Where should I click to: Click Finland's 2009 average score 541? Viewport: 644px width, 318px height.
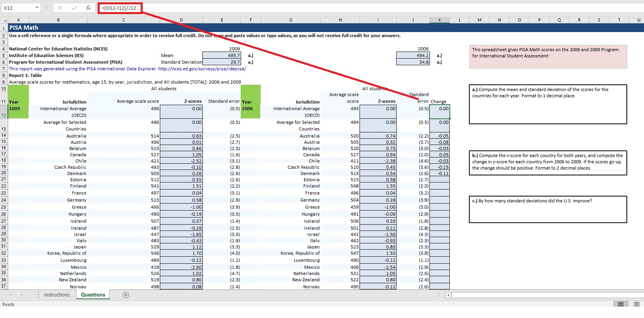click(x=123, y=186)
